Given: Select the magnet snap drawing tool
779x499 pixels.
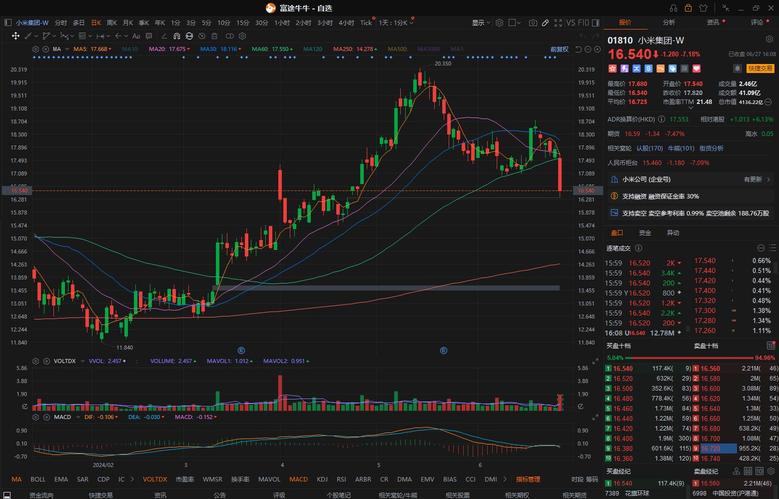Looking at the screenshot, I should 176,36.
